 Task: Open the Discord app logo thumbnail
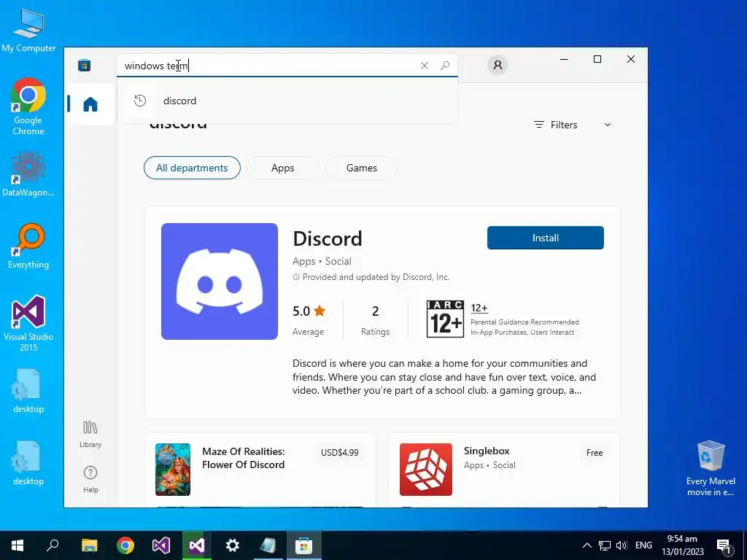[x=219, y=281]
